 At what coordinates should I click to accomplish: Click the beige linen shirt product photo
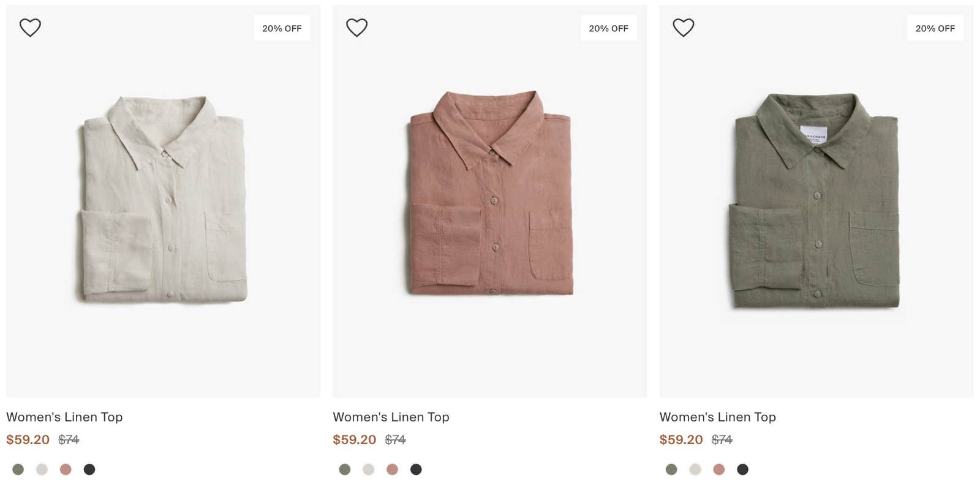coord(163,196)
